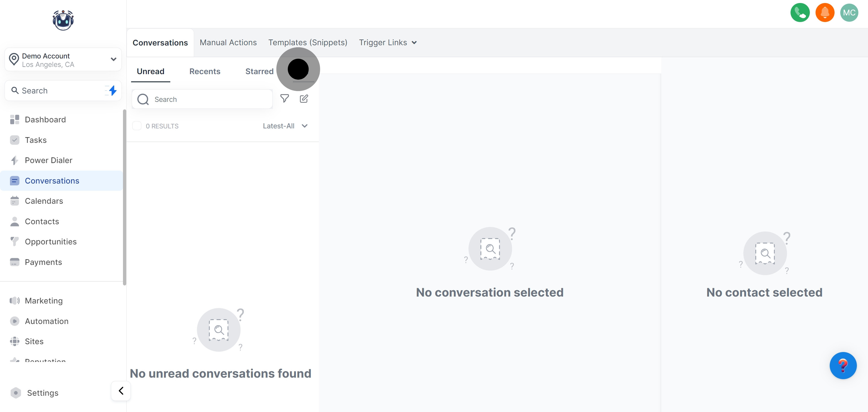This screenshot has width=868, height=412.
Task: Open the Manual Actions tab
Action: [228, 42]
